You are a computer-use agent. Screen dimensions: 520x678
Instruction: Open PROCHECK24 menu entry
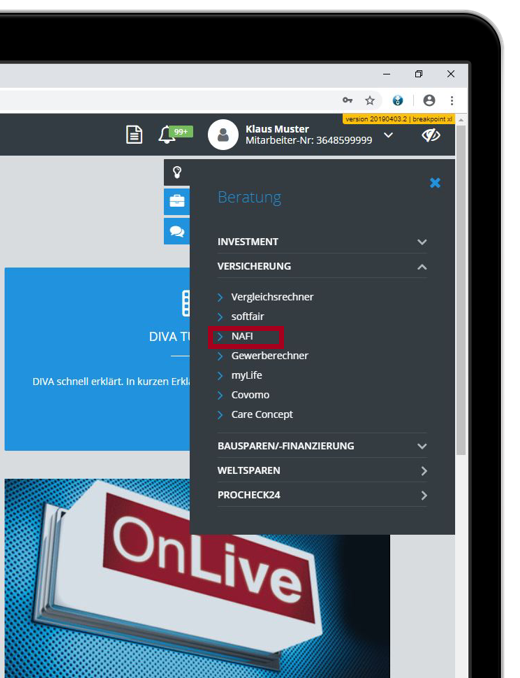pos(322,495)
